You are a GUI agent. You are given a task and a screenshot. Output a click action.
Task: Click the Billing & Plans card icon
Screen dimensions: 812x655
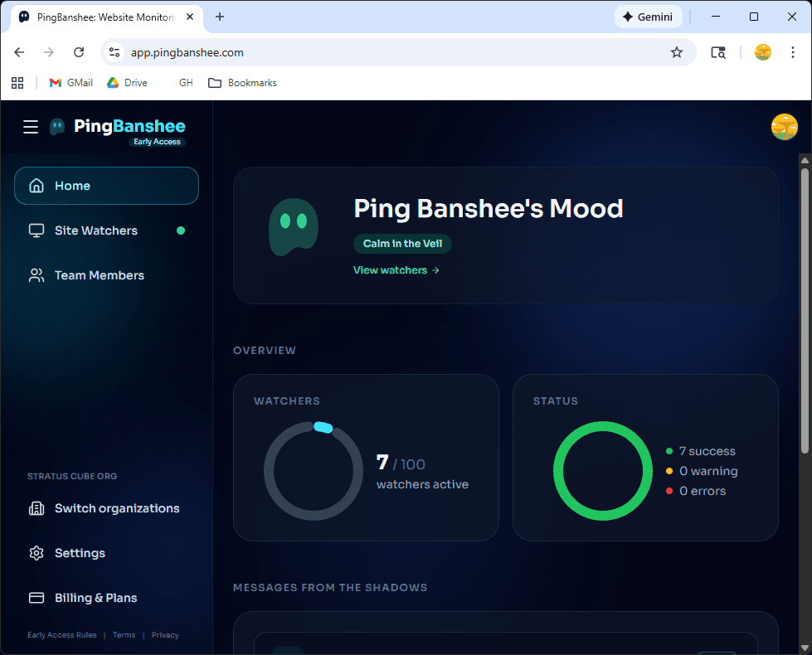click(36, 598)
